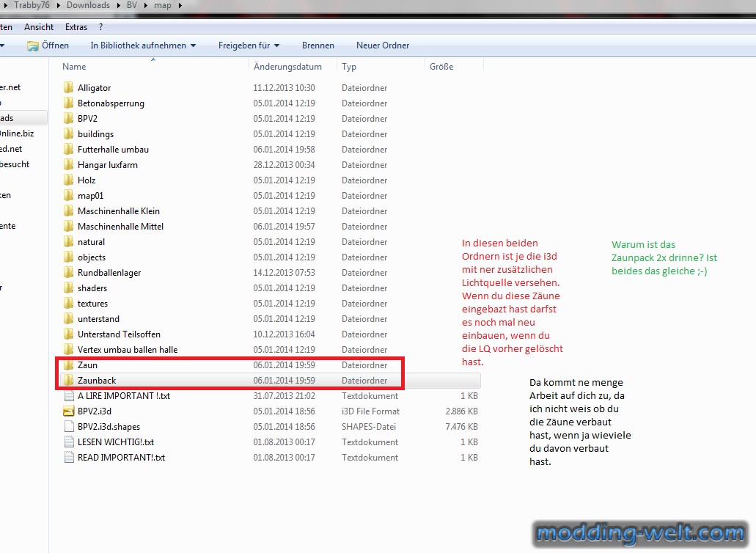This screenshot has height=553, width=756.
Task: Select the objects folder icon
Action: 68,257
